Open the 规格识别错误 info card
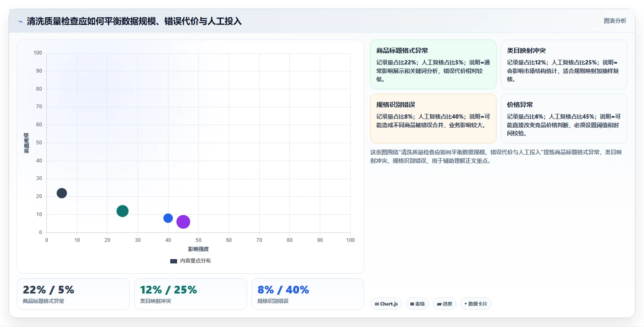 pos(433,119)
